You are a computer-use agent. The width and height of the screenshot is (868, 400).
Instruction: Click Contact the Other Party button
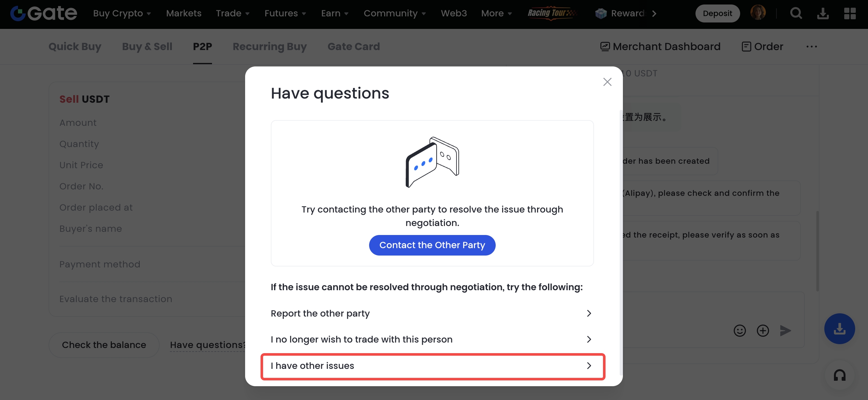(x=432, y=245)
